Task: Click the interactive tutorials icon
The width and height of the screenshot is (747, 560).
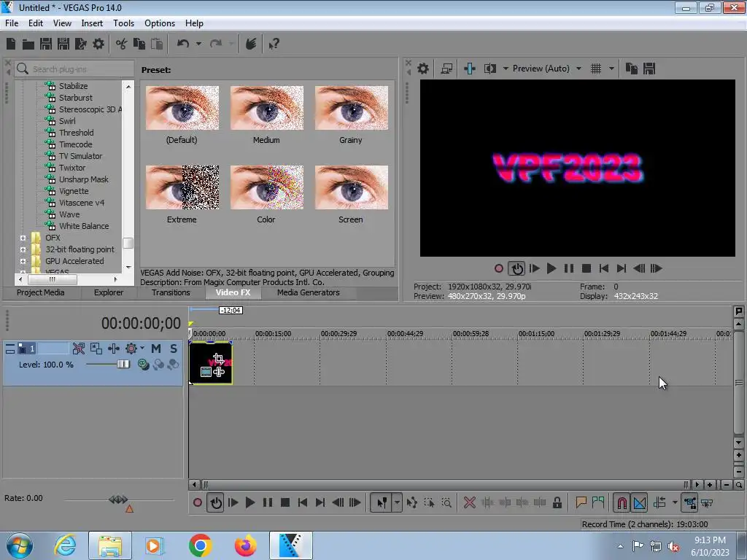Action: tap(251, 44)
